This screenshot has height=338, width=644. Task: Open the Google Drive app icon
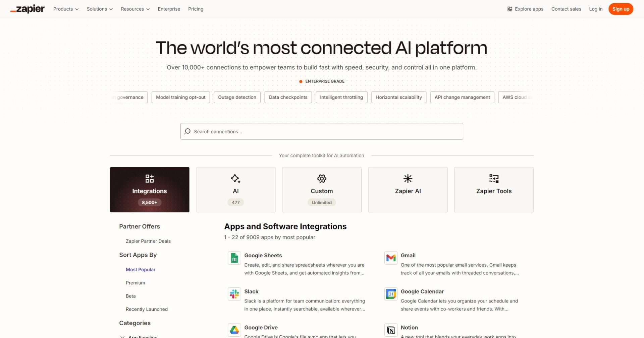point(234,330)
